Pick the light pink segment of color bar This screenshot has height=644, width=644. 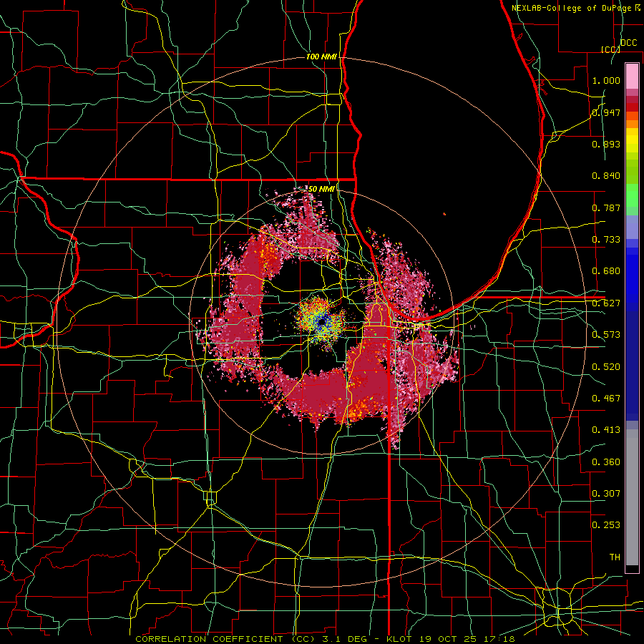point(632,76)
